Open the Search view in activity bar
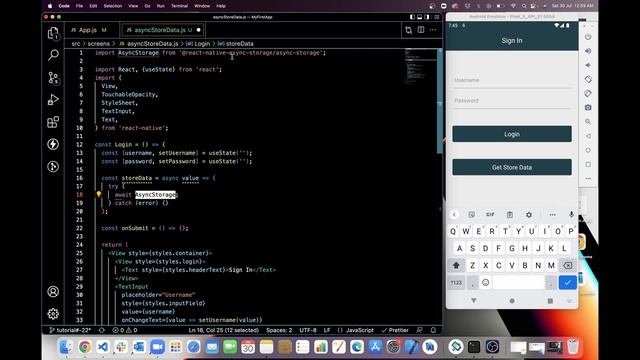Screen dimensions: 640x360 click(53, 55)
